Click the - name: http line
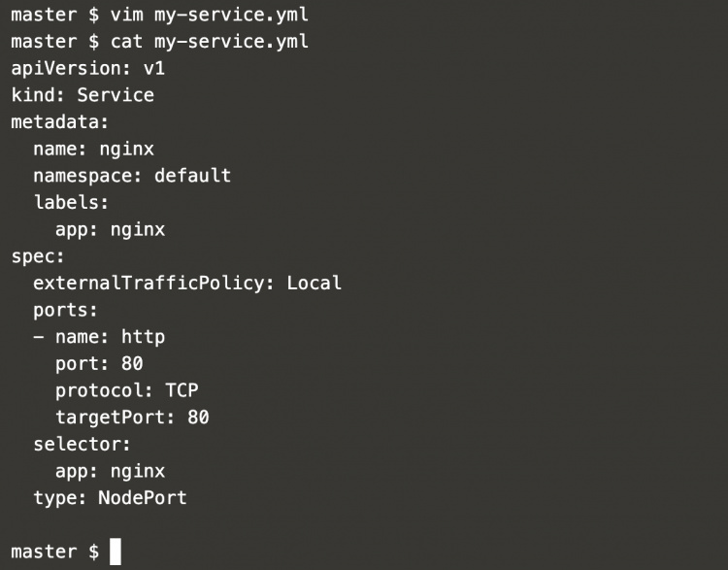The height and width of the screenshot is (570, 728). (99, 337)
